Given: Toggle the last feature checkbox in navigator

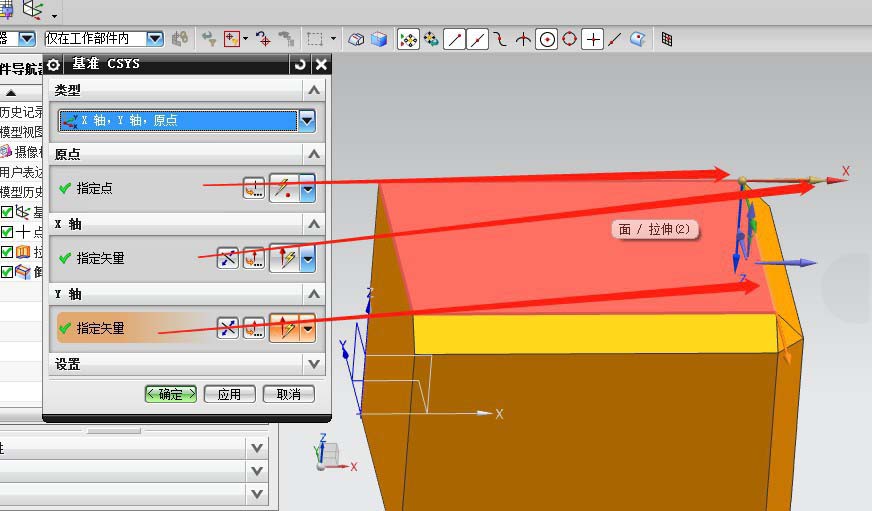Looking at the screenshot, I should (7, 271).
